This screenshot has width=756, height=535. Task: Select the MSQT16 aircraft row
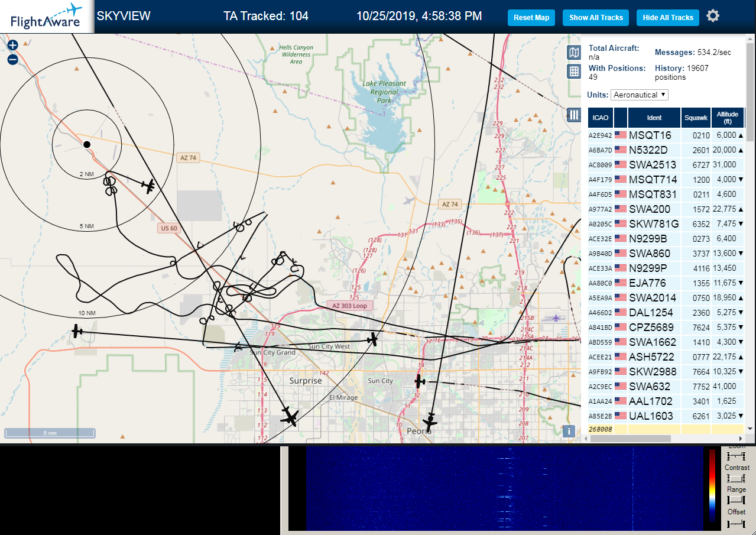tap(666, 135)
